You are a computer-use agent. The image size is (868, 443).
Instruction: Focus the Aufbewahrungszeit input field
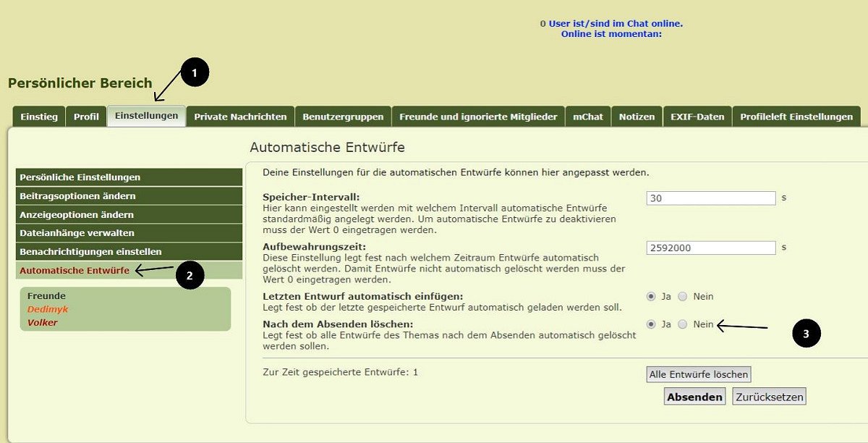(x=710, y=248)
